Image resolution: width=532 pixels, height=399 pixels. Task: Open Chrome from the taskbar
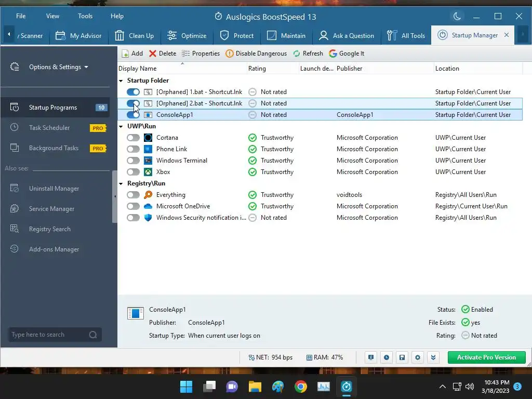click(x=301, y=387)
